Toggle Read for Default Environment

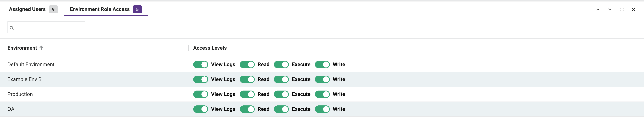coord(247,64)
